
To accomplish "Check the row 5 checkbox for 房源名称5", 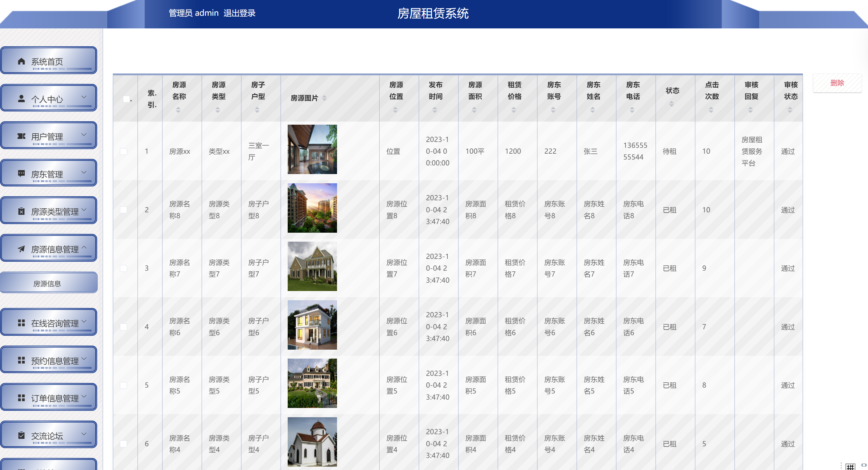I will 124,385.
